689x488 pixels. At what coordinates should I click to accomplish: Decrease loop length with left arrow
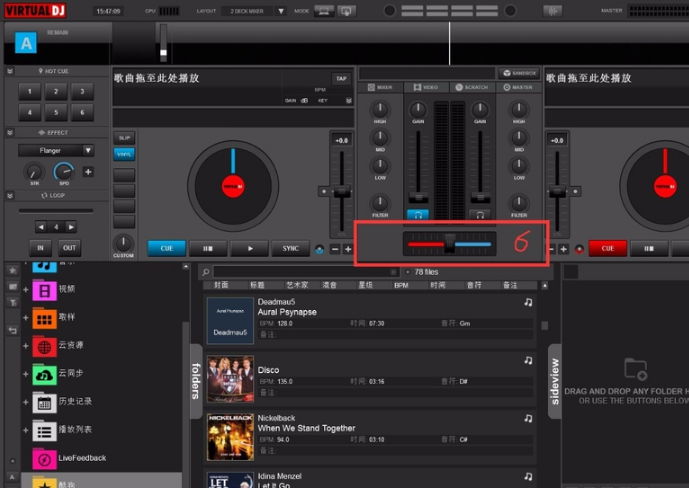[x=41, y=227]
